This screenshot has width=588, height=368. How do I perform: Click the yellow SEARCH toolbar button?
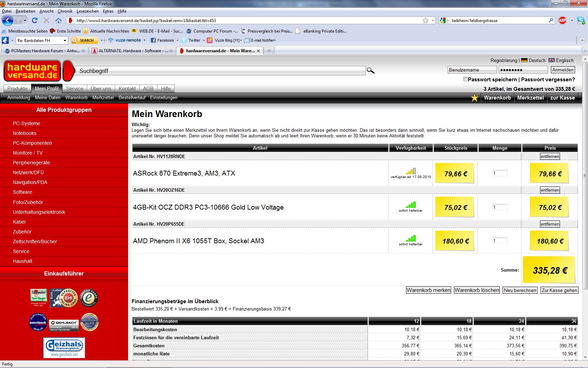[x=84, y=40]
